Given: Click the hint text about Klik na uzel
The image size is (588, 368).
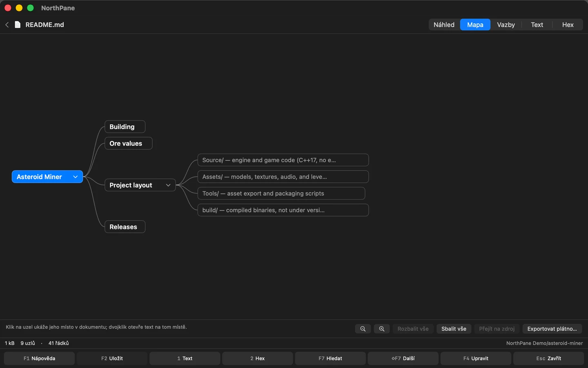Looking at the screenshot, I should (96, 327).
